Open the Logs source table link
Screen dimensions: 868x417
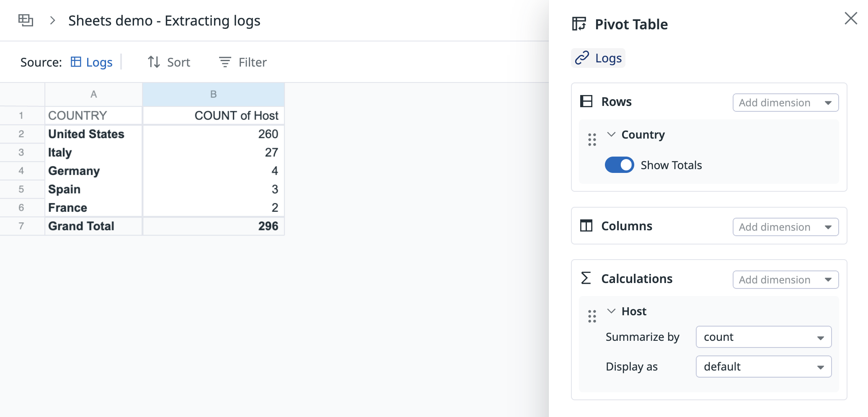click(x=92, y=62)
